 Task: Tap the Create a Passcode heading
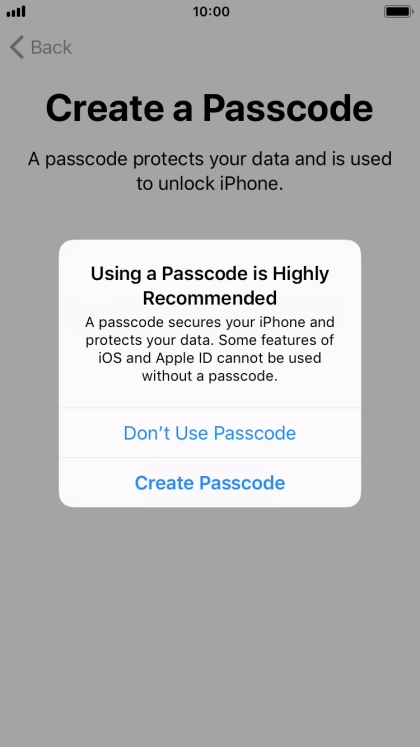point(210,109)
